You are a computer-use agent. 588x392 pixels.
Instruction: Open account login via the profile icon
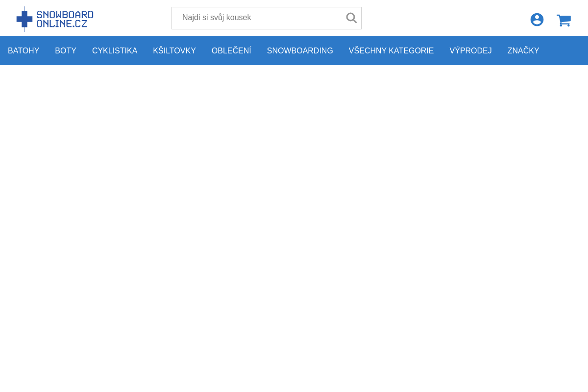537,20
